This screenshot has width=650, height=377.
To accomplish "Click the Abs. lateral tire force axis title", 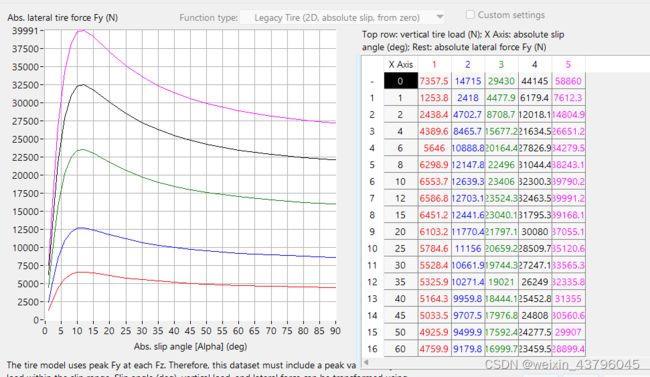I will (x=63, y=18).
